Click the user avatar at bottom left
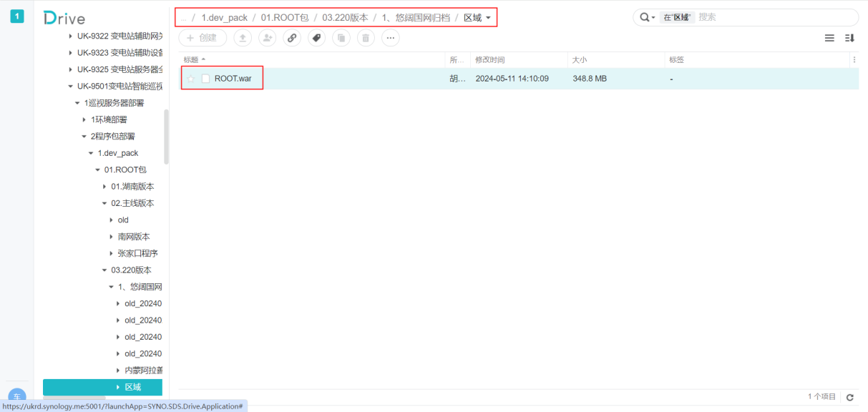The height and width of the screenshot is (412, 868). click(x=16, y=397)
